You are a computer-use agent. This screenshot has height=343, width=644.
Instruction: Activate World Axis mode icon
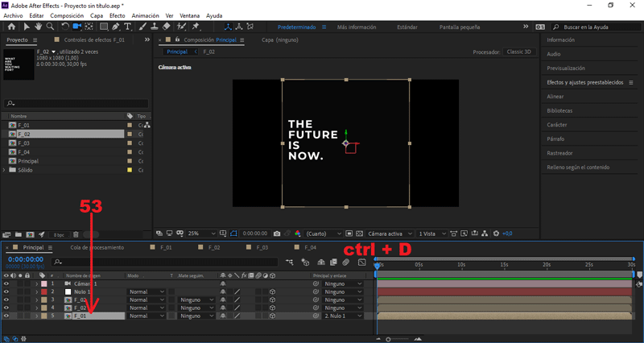[239, 27]
